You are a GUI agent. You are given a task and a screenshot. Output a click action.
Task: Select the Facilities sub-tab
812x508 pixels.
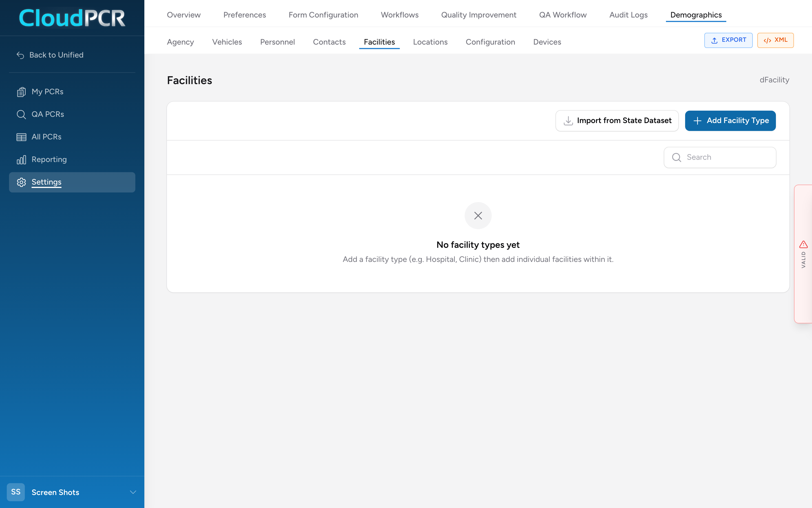click(x=379, y=42)
